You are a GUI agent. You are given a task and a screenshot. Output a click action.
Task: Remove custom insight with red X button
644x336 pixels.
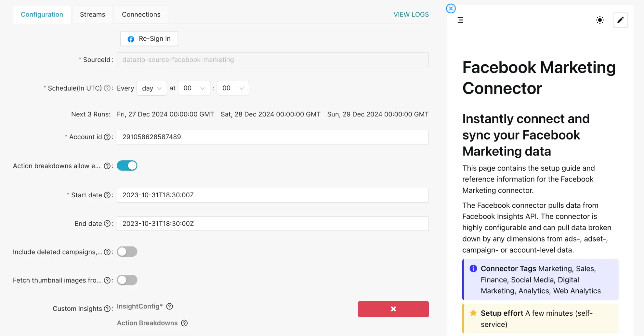tap(393, 309)
